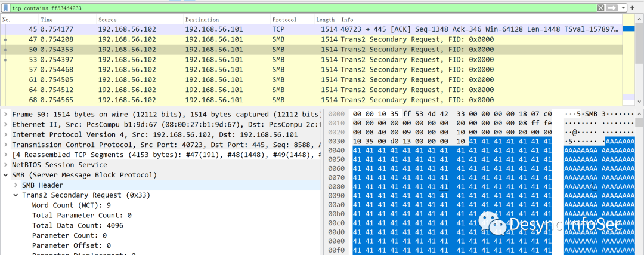Select the Total Parameter Count: 0 field

(82, 215)
